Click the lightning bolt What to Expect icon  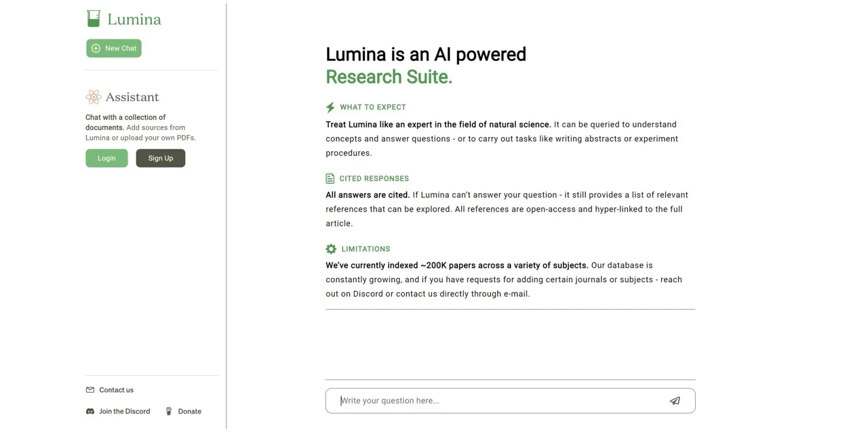(330, 107)
